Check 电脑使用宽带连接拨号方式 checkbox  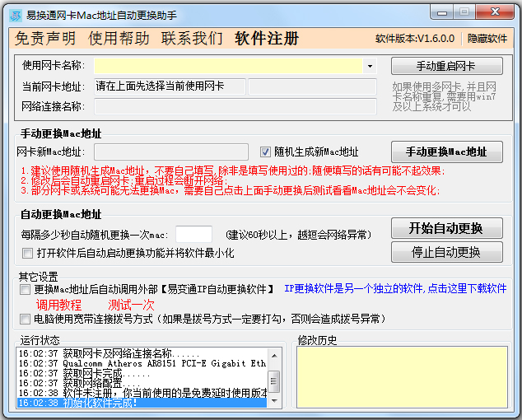click(x=25, y=319)
